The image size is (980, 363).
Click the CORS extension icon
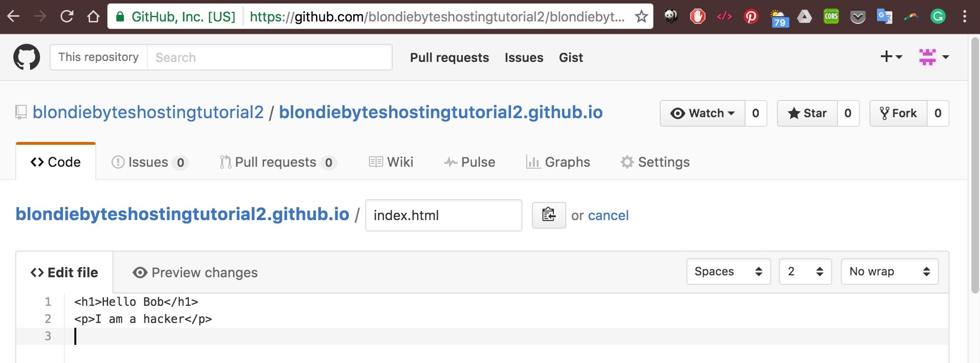831,16
